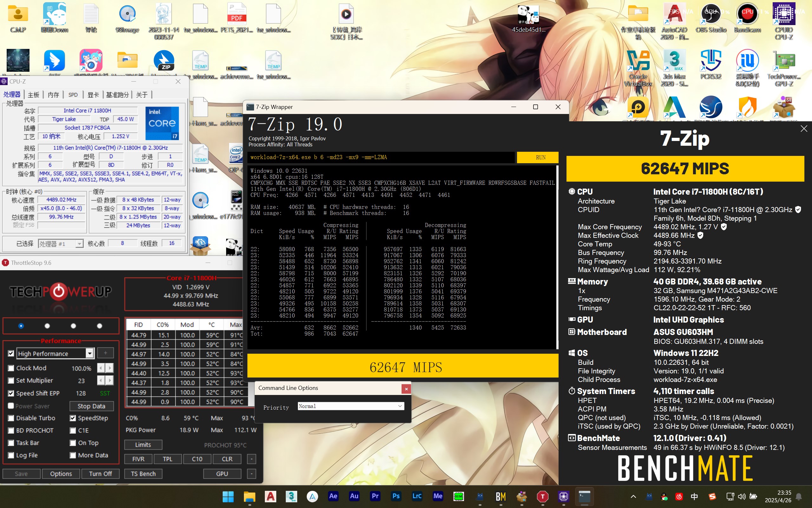This screenshot has height=508, width=812.
Task: Open the CPUID CPU-Z desktop shortcut
Action: (x=784, y=21)
